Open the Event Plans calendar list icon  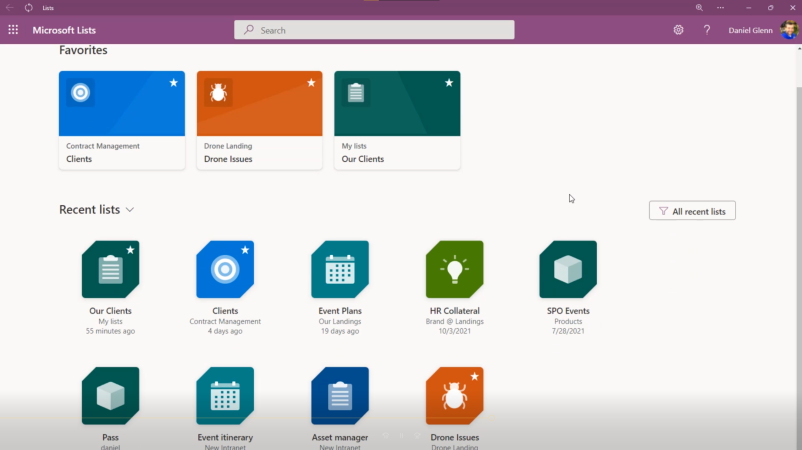point(339,269)
